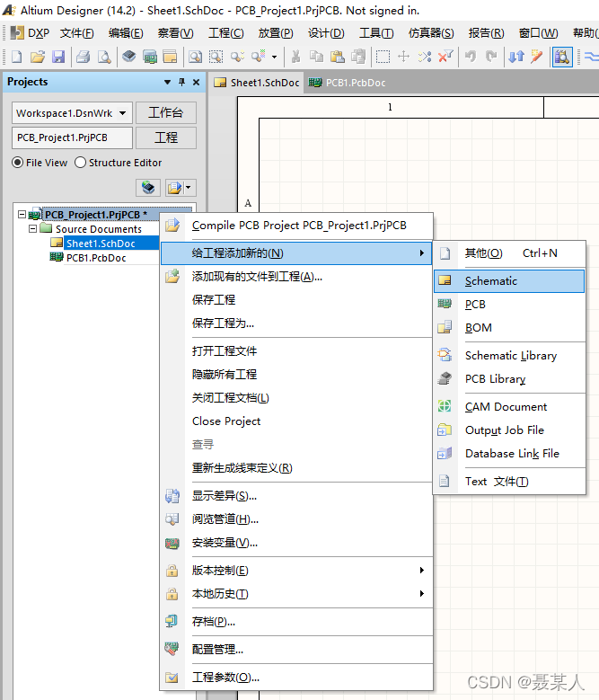This screenshot has width=599, height=700.
Task: Open the 工具(T) menu
Action: click(x=376, y=33)
